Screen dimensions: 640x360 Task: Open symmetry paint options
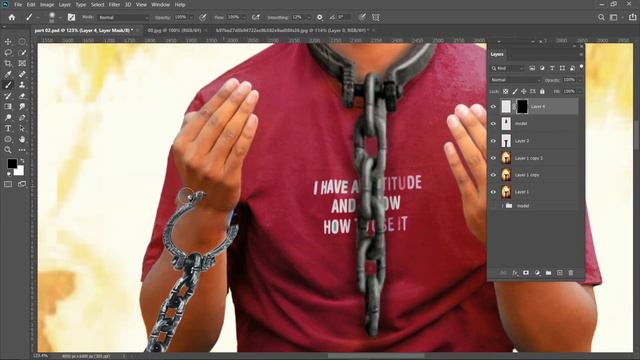point(376,17)
